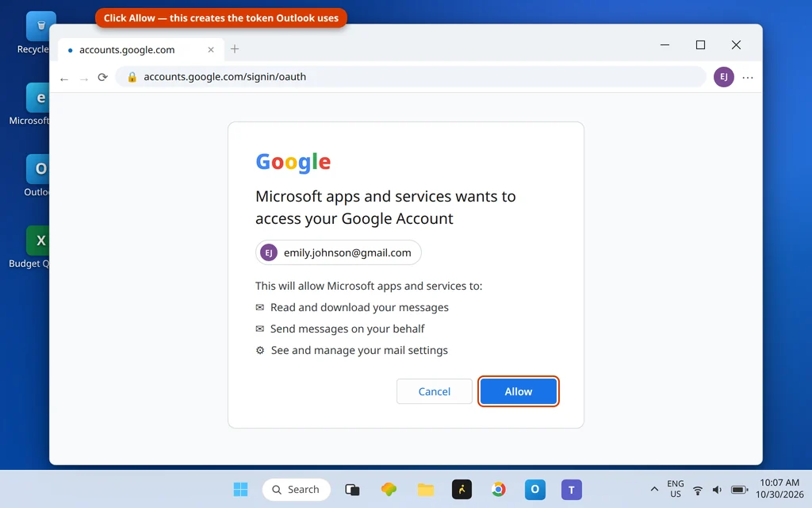The height and width of the screenshot is (508, 812).
Task: Click the gear icon beside mail settings
Action: (x=260, y=350)
